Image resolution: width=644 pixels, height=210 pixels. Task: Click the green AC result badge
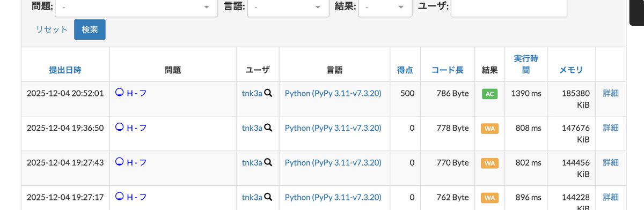tap(489, 94)
